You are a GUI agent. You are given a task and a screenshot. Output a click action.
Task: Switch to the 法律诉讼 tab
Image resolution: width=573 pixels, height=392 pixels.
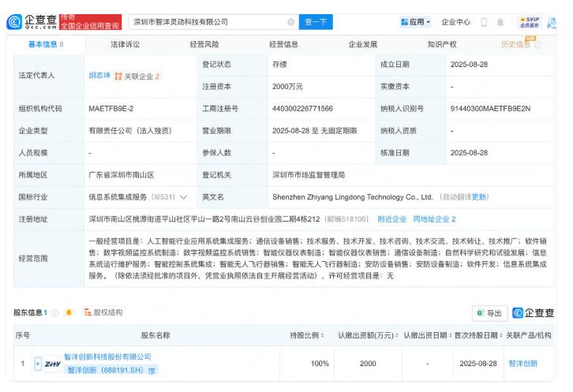125,45
